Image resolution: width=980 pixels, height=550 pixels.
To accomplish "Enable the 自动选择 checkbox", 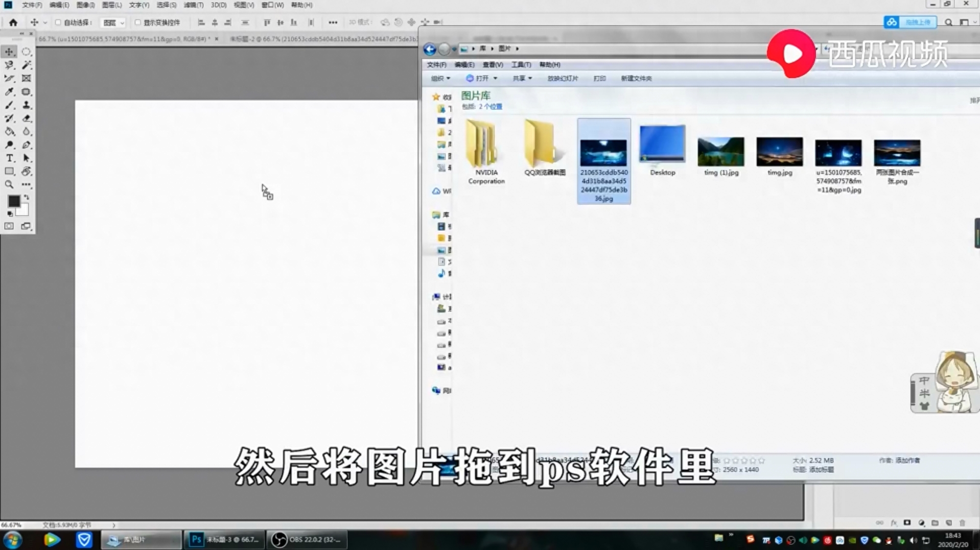I will point(58,22).
